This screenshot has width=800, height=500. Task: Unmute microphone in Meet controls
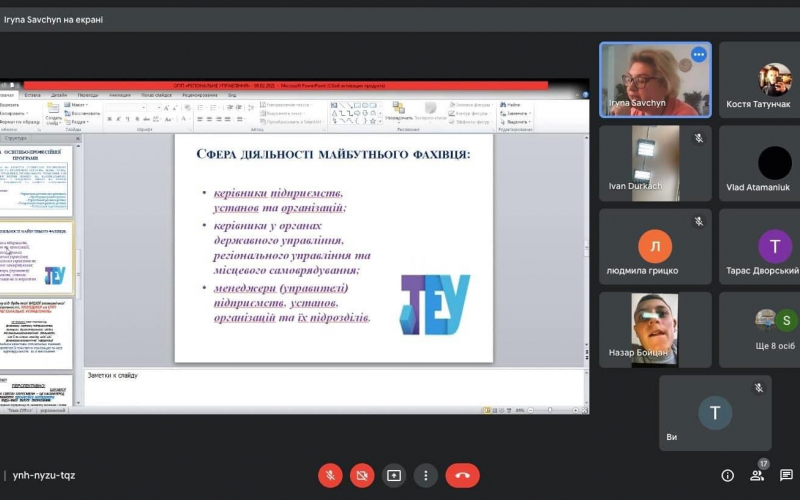330,476
